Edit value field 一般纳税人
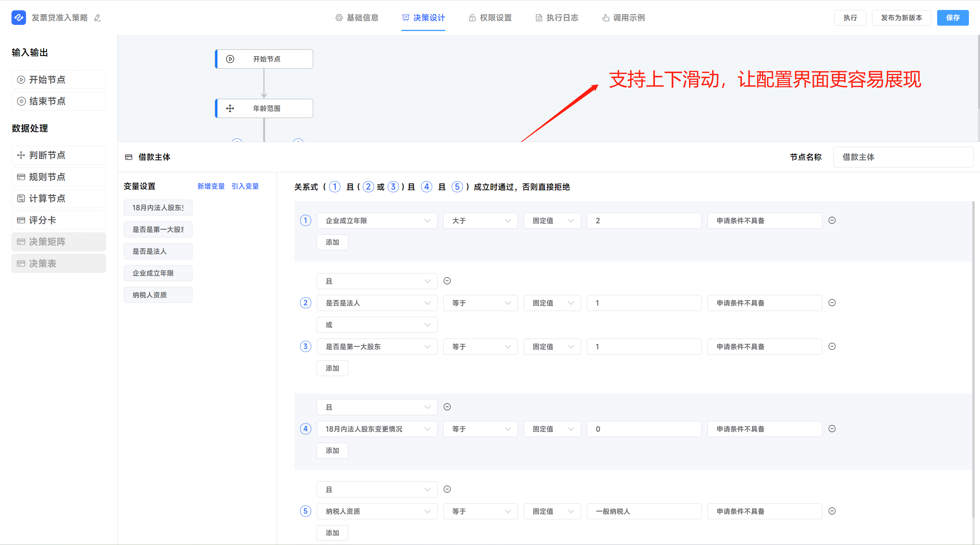Screen dimensions: 980x545 [x=644, y=511]
